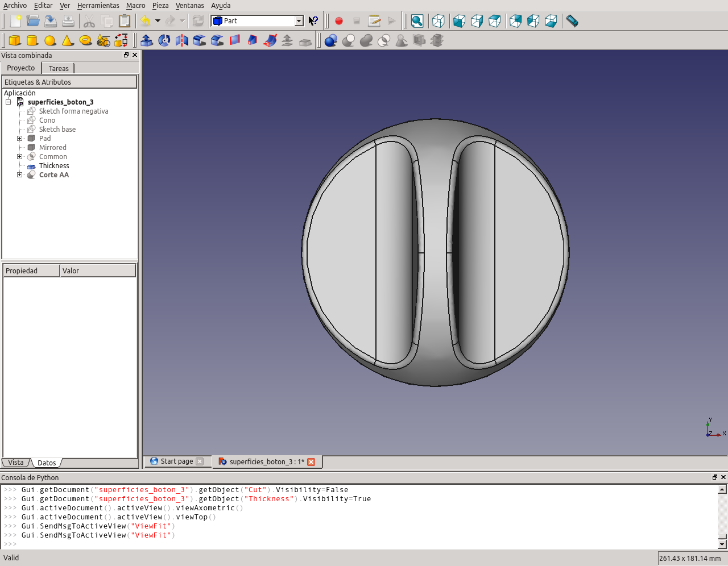
Task: Open the undo history dropdown arrow
Action: coord(158,22)
